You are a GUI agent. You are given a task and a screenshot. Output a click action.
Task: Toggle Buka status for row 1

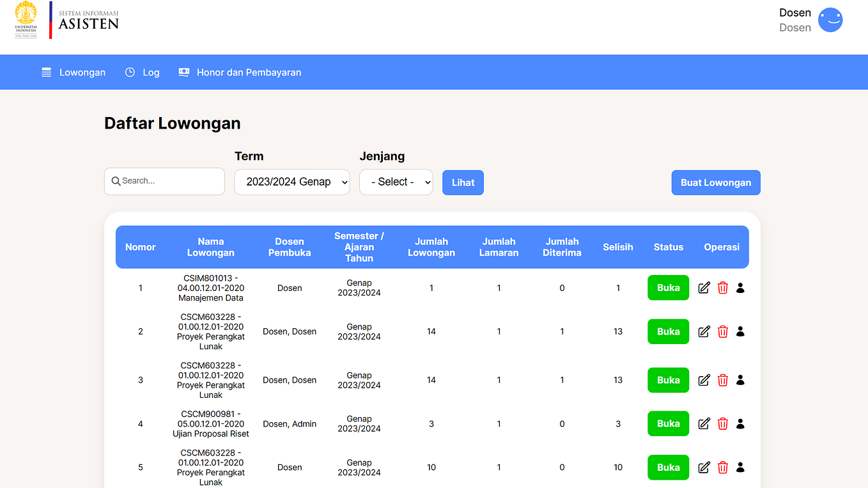pyautogui.click(x=668, y=288)
